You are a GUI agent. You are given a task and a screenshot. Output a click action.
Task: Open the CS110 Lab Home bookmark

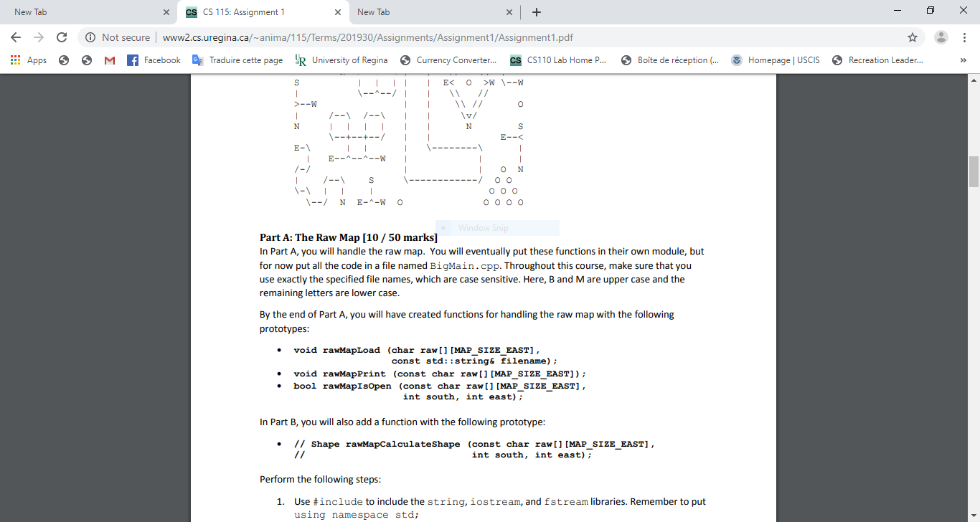pyautogui.click(x=559, y=60)
